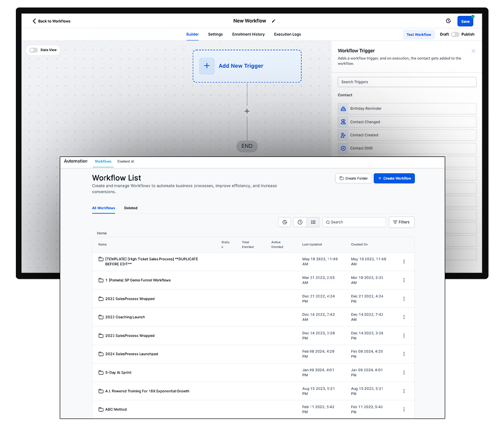Open folder icon of ABC Method
The image size is (504, 426).
pos(101,409)
